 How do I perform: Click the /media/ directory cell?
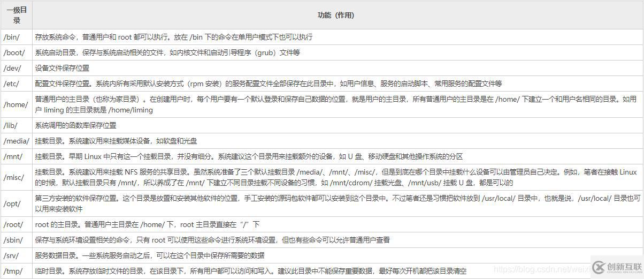(16, 141)
